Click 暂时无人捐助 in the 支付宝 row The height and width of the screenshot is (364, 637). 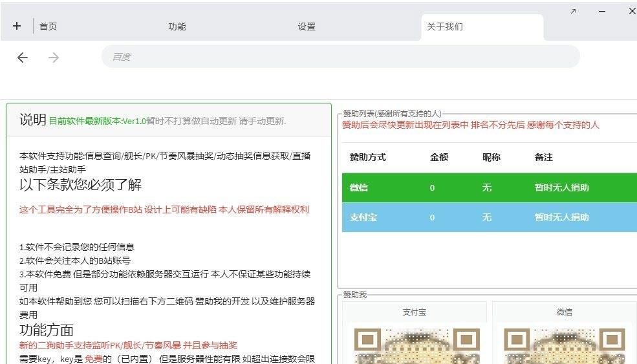point(561,217)
